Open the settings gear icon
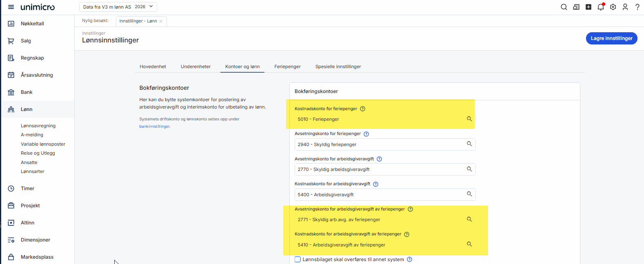Image resolution: width=644 pixels, height=264 pixels. [x=613, y=7]
